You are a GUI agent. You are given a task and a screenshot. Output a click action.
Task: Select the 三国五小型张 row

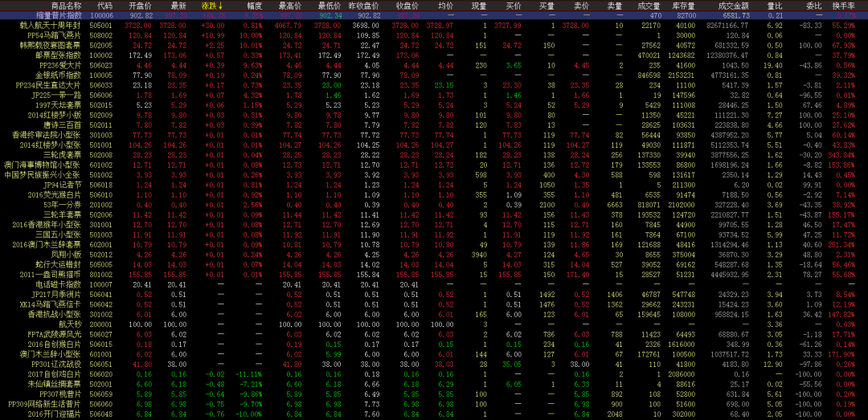pyautogui.click(x=434, y=234)
